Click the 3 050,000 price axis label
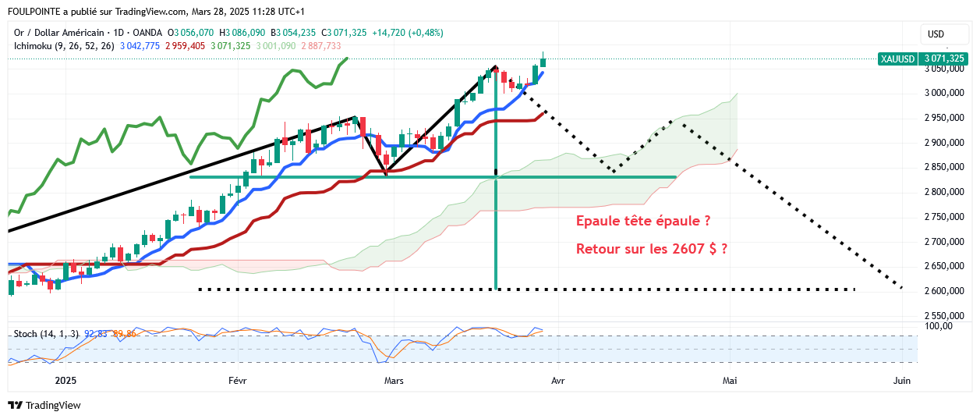 (946, 69)
